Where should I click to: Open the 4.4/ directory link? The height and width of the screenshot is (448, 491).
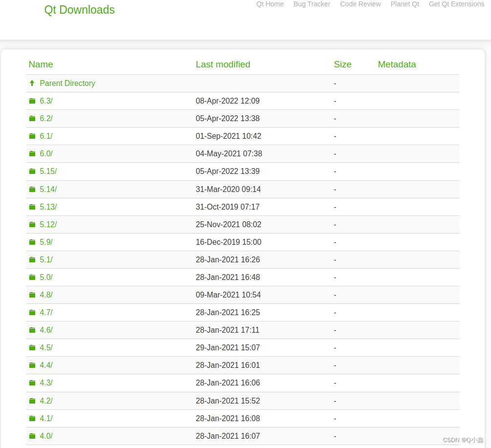click(46, 365)
